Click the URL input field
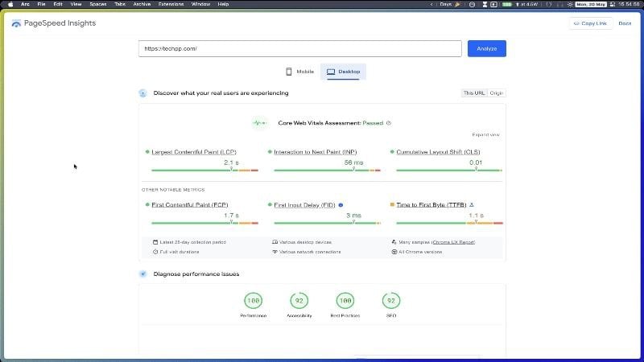This screenshot has width=644, height=362. coord(299,48)
